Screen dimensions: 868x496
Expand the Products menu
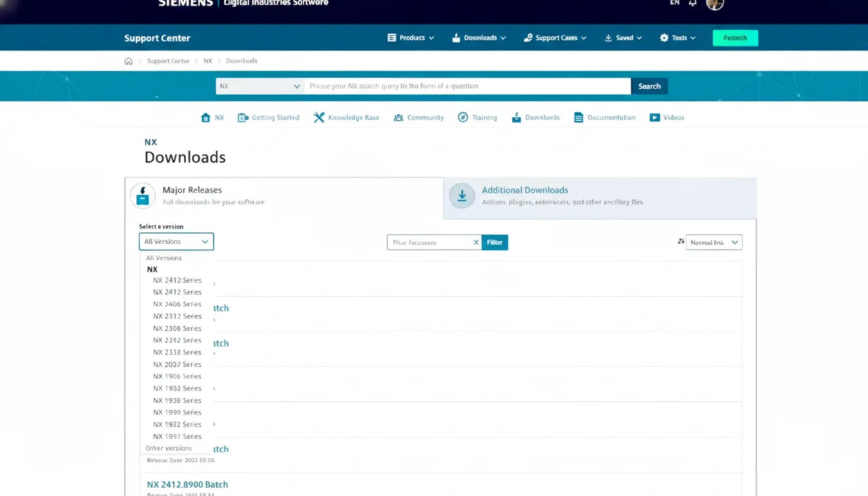click(x=411, y=38)
